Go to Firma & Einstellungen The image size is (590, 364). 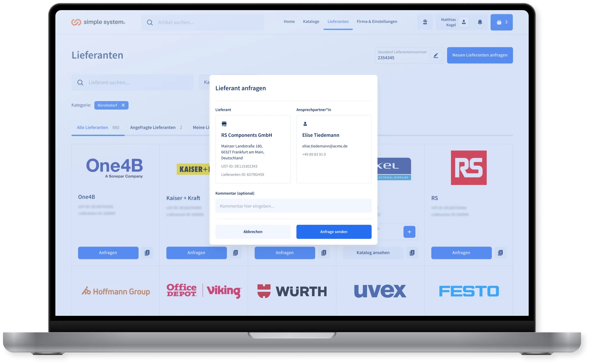(377, 21)
